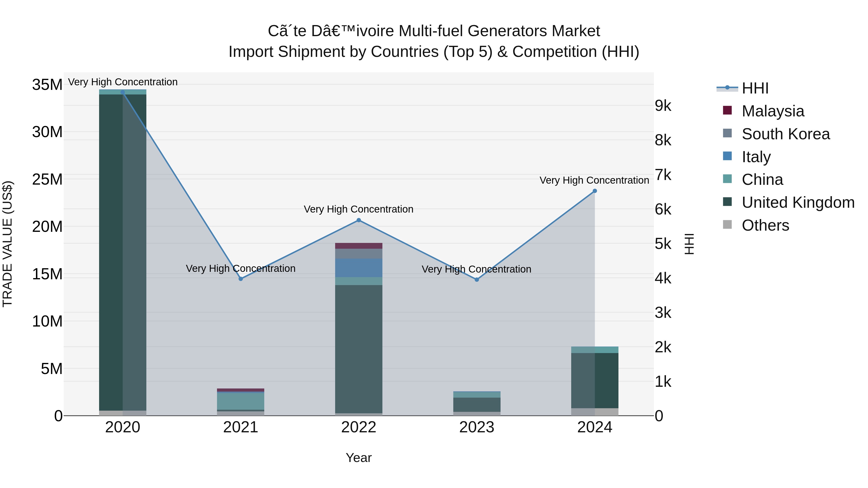This screenshot has width=868, height=488.
Task: Click the Others segment in 2024 bar
Action: coord(595,412)
